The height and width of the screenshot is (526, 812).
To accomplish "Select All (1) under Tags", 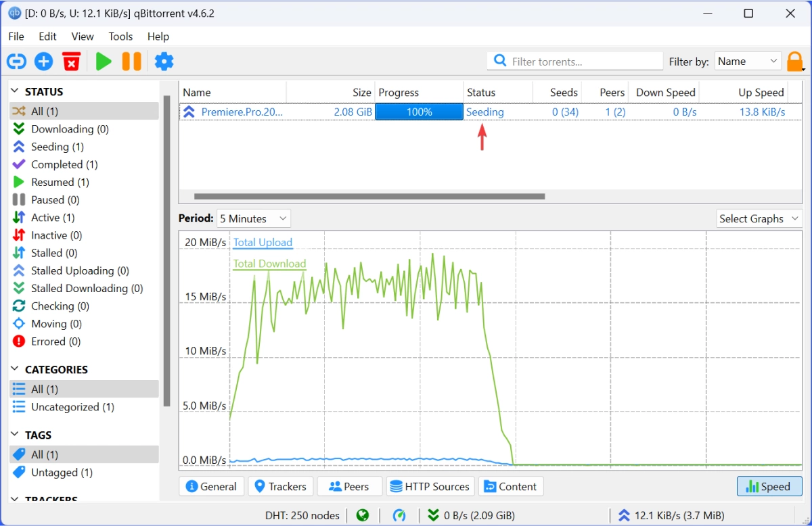I will 84,454.
